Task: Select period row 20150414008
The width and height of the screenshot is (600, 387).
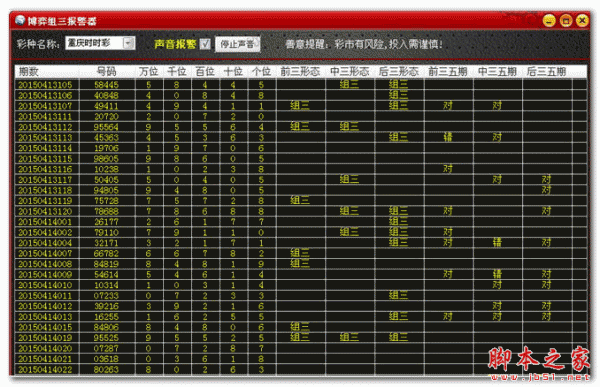Action: [300, 264]
